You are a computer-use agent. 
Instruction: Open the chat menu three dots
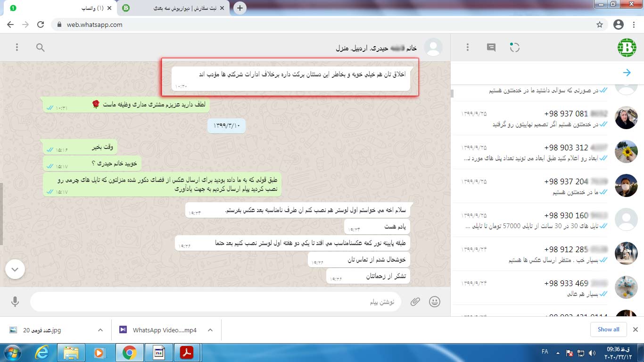pyautogui.click(x=17, y=47)
